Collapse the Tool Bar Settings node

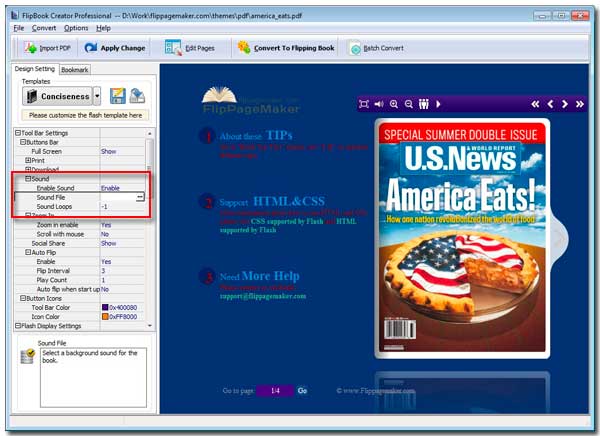click(18, 133)
